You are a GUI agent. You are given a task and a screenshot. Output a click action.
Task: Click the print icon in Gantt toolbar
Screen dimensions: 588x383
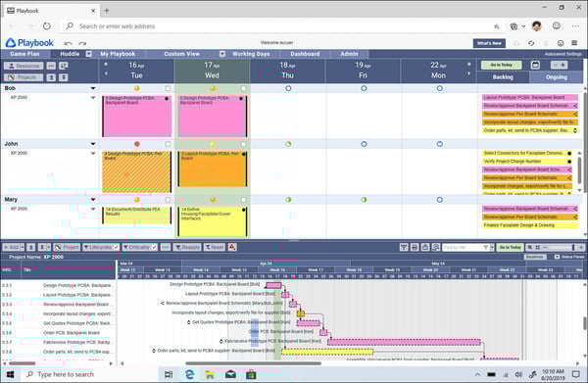point(415,248)
